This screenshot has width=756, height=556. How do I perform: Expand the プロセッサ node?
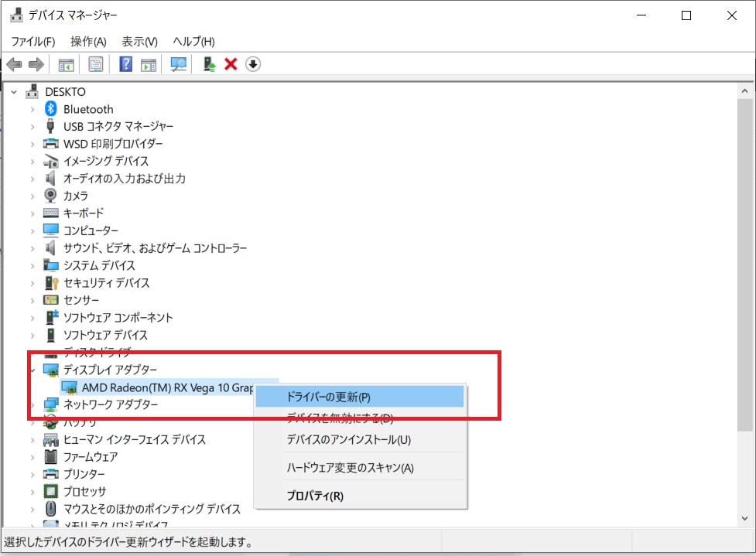(x=32, y=492)
